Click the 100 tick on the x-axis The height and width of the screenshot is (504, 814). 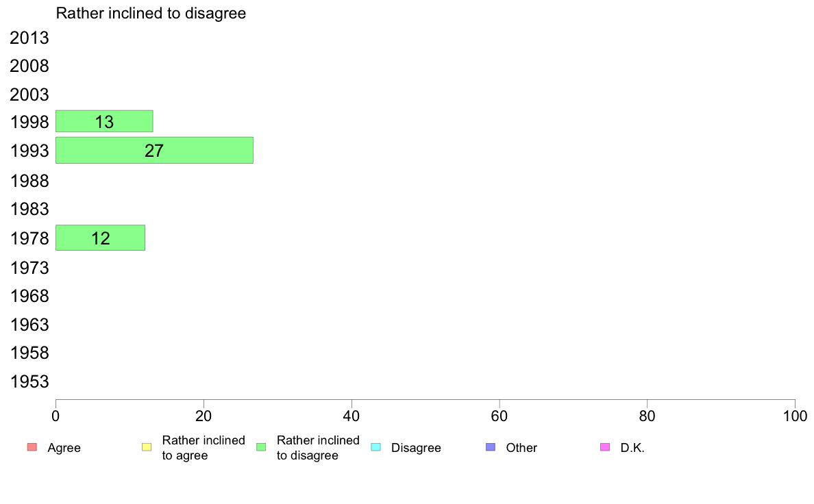click(795, 416)
